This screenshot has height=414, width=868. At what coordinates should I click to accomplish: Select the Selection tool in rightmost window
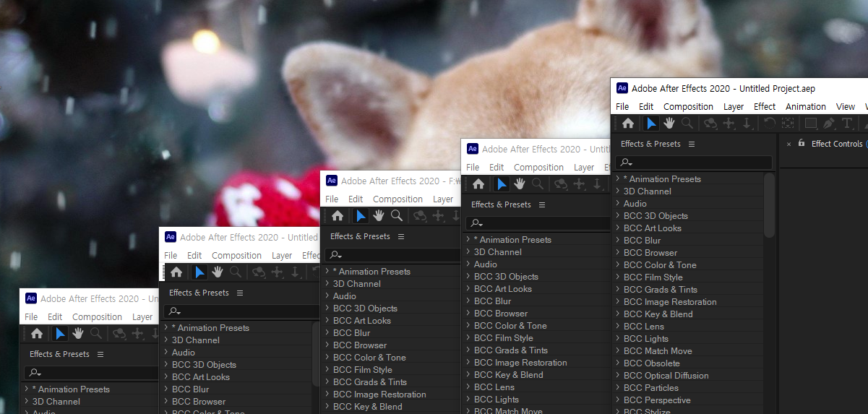tap(651, 124)
